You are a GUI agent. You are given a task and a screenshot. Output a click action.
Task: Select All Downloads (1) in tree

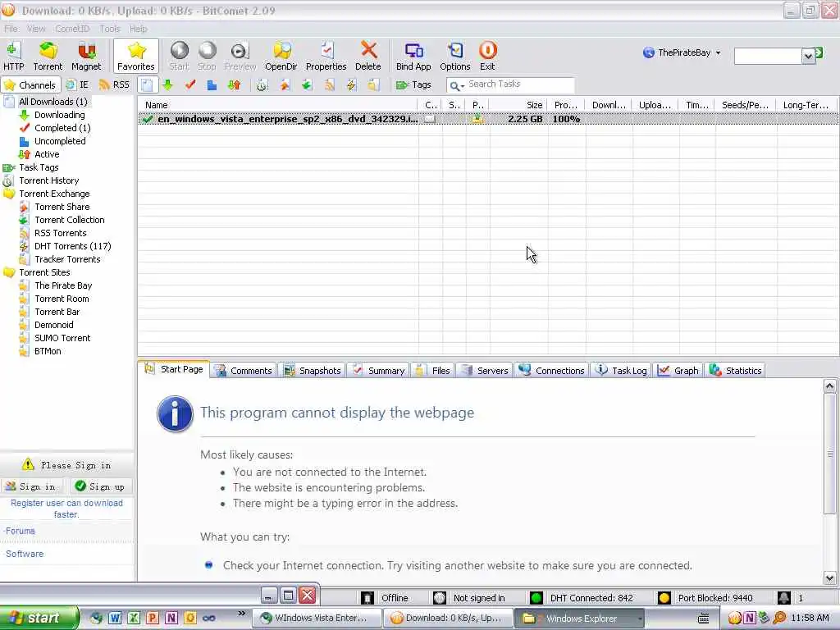pos(53,102)
